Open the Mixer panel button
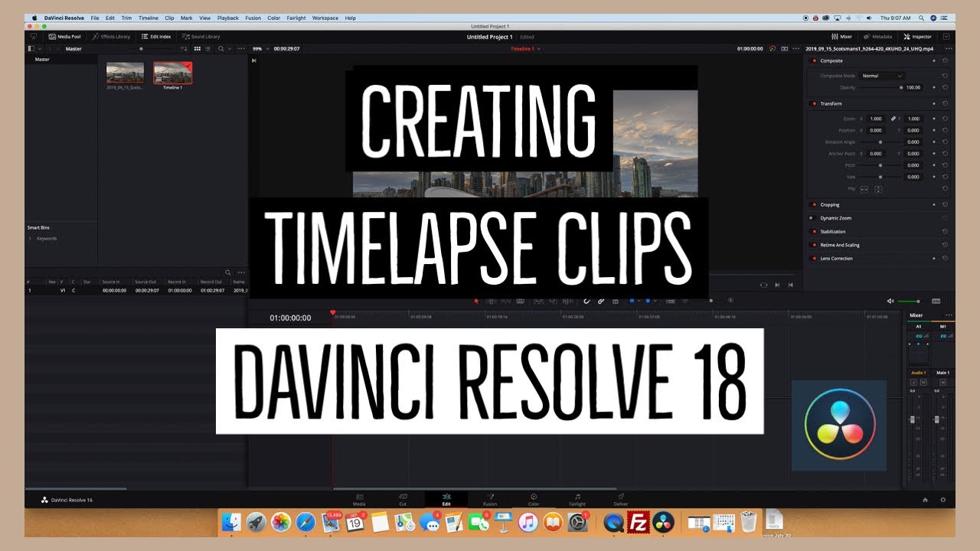 841,37
